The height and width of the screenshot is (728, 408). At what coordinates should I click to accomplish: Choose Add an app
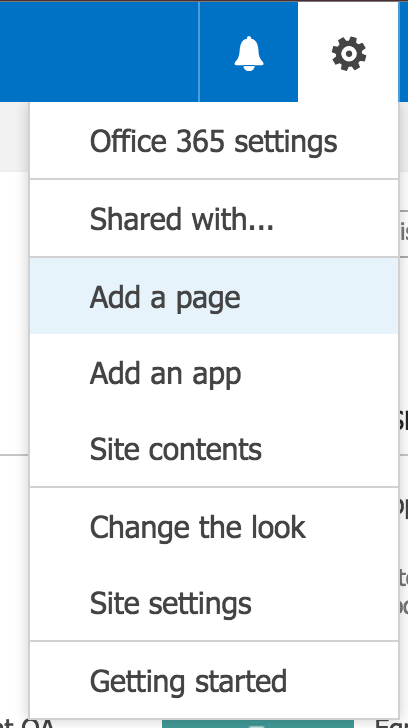pos(214,373)
